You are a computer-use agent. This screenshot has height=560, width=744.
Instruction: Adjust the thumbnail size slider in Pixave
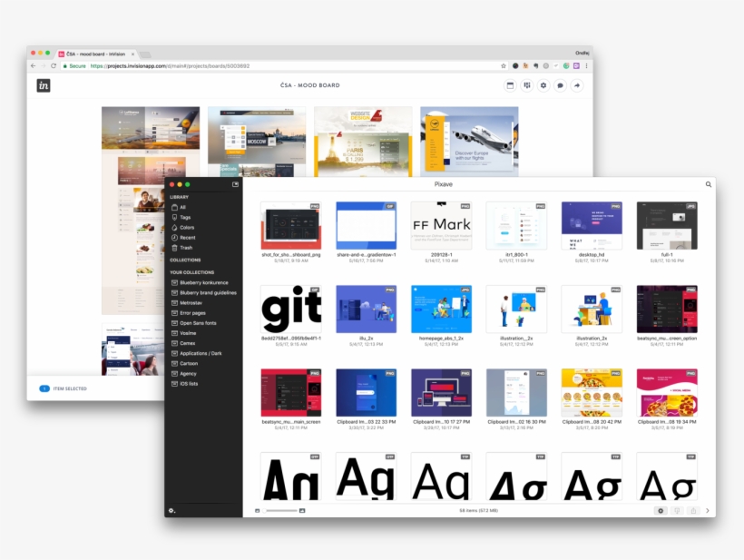(279, 511)
